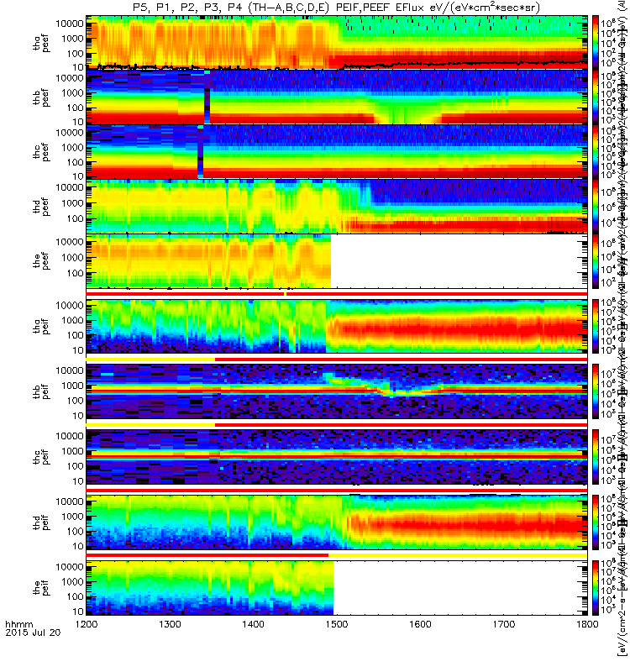The height and width of the screenshot is (672, 630).
Task: Click the 100 tick on 'the peif' axis
Action: pyautogui.click(x=75, y=596)
